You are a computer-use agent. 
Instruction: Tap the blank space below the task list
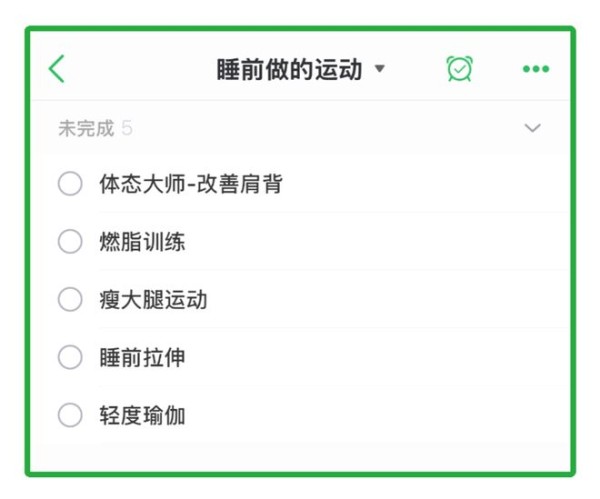(300, 458)
